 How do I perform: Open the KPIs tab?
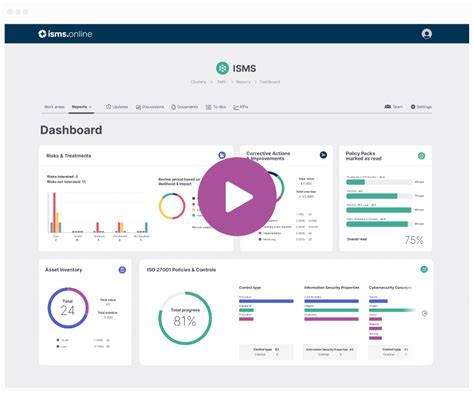241,107
